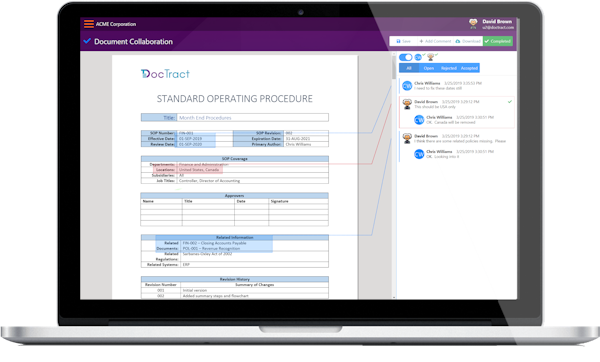Select the Rejected comments tab
The width and height of the screenshot is (600, 362).
[448, 68]
